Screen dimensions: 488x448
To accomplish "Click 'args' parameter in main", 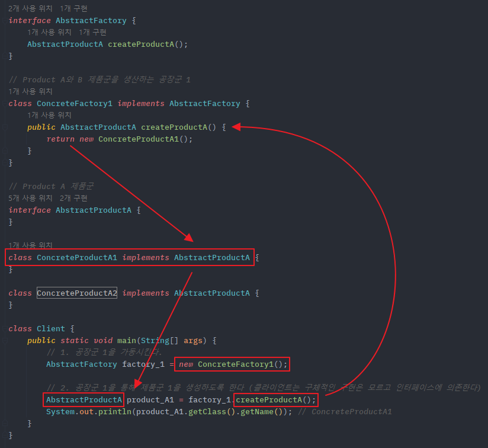I will pyautogui.click(x=192, y=340).
